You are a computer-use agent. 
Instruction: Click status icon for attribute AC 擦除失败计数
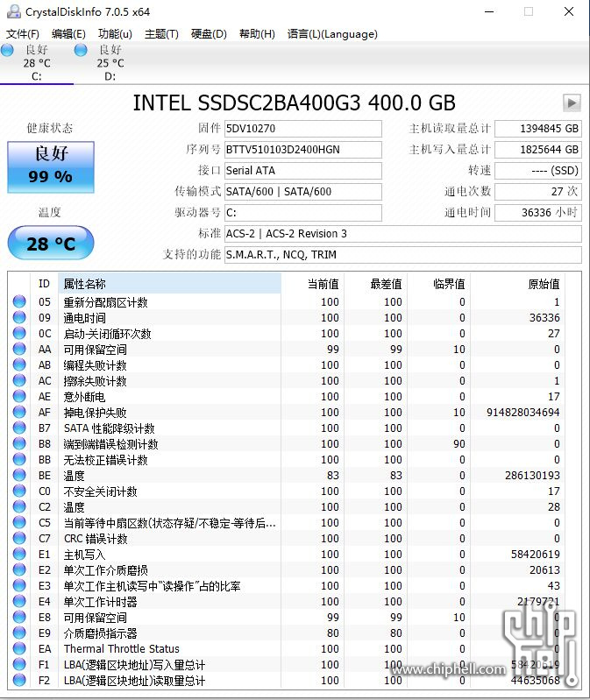[x=19, y=381]
